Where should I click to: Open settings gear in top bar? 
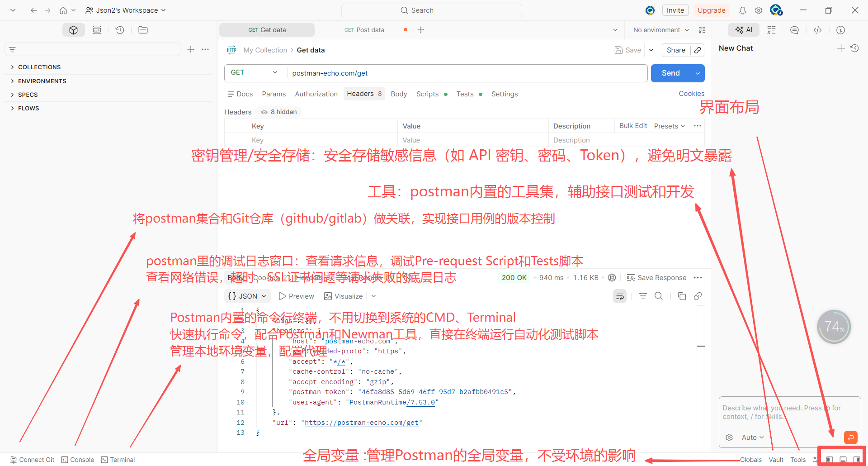pyautogui.click(x=759, y=10)
